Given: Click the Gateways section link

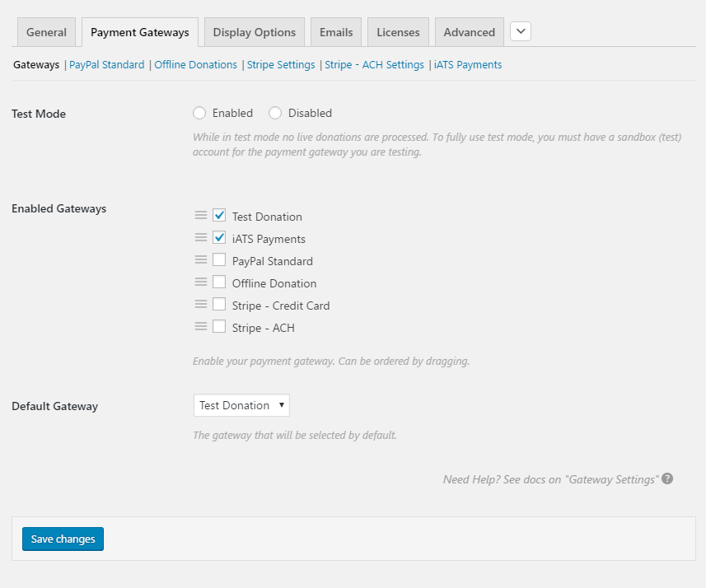Looking at the screenshot, I should pyautogui.click(x=36, y=65).
